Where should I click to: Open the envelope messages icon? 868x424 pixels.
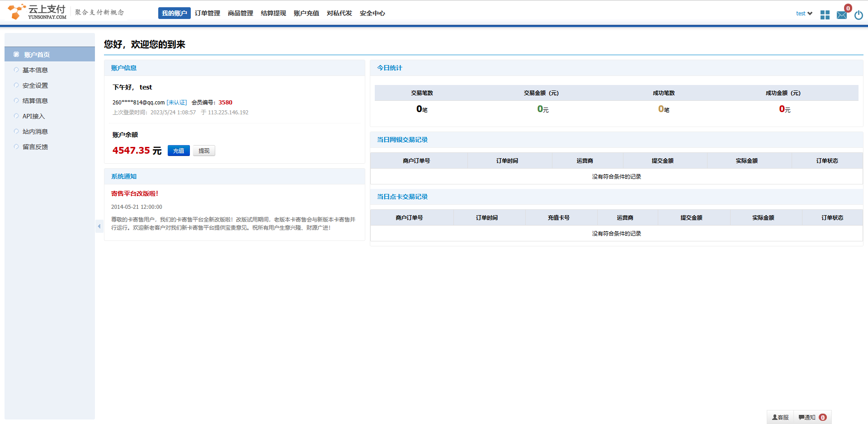tap(841, 15)
